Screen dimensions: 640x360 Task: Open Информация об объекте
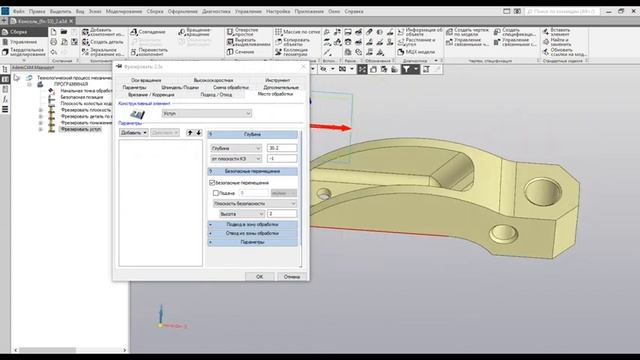click(x=420, y=32)
